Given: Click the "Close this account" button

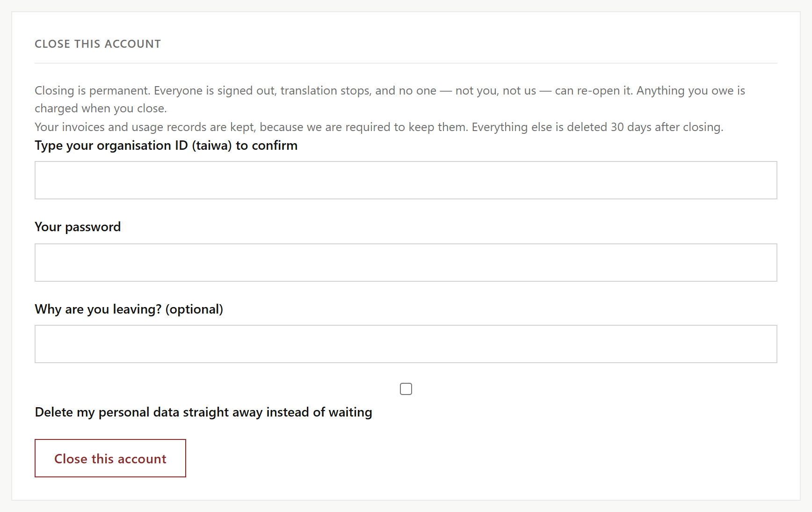Looking at the screenshot, I should pyautogui.click(x=110, y=458).
